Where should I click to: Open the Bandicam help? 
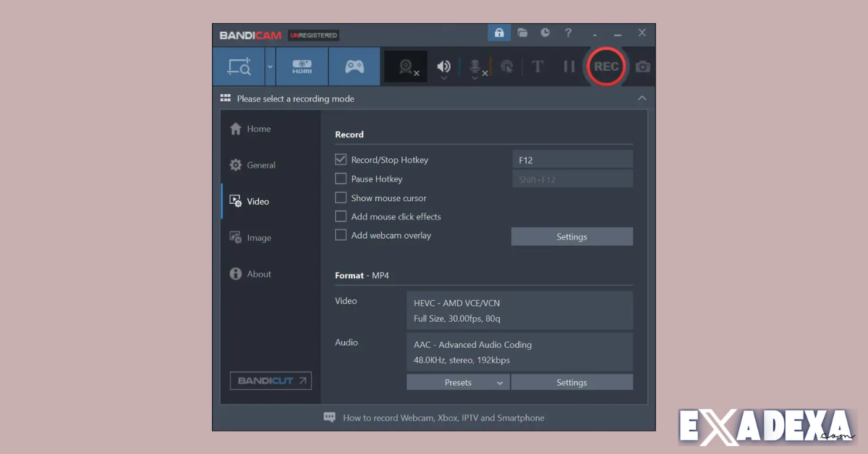point(568,33)
